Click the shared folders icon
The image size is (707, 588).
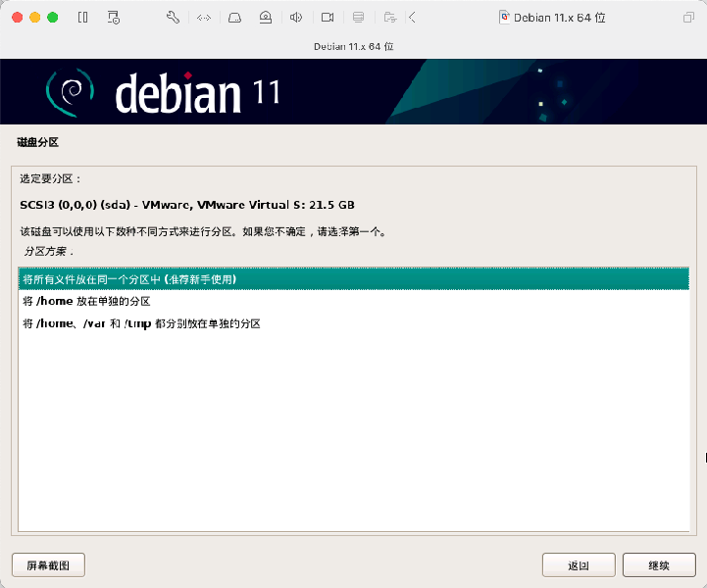pyautogui.click(x=390, y=18)
